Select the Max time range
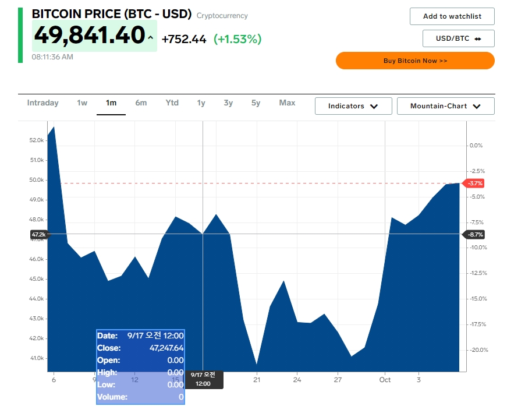 coord(287,103)
